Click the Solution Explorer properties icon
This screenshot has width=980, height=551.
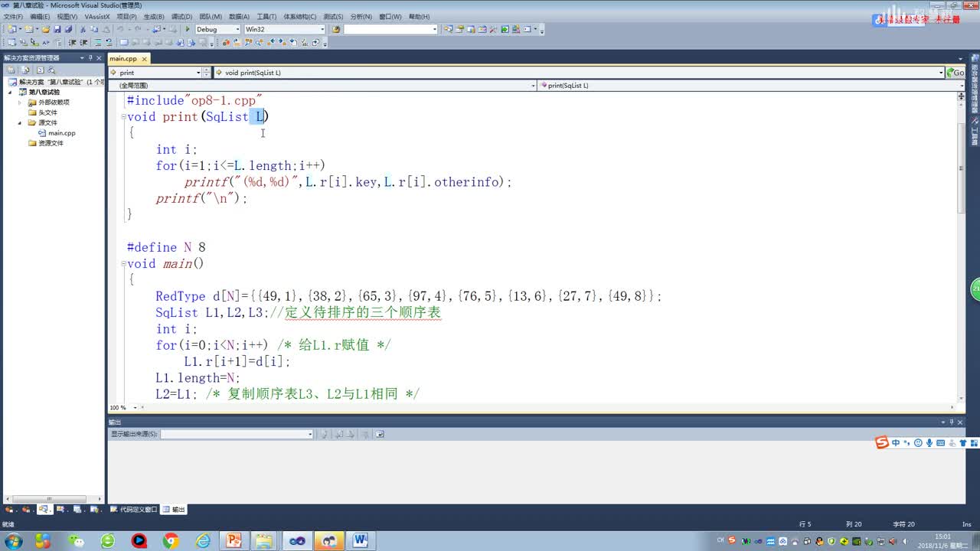click(11, 70)
